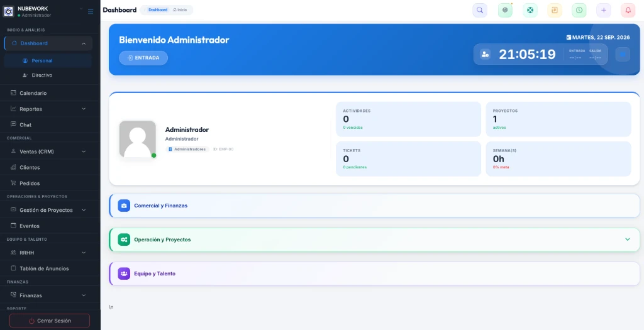
Task: Open the orange notebook icon
Action: tap(555, 10)
